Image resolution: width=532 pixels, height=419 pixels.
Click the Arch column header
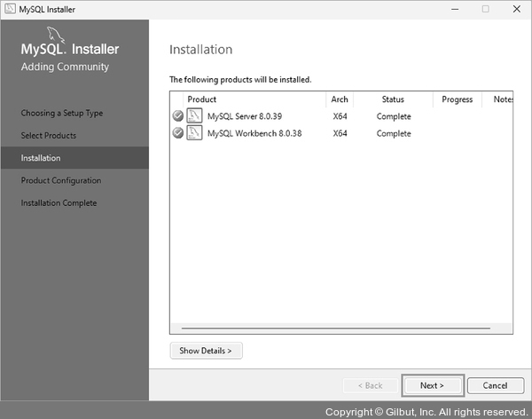click(x=340, y=99)
